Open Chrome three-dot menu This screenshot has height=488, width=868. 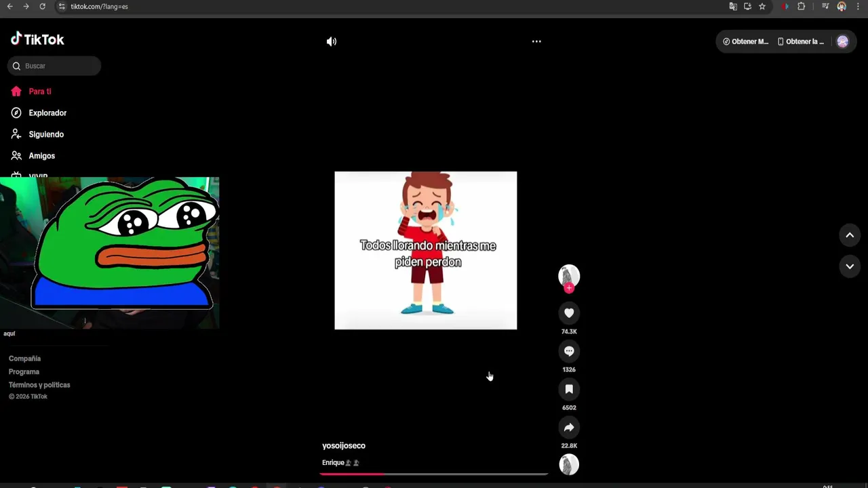[x=858, y=6]
